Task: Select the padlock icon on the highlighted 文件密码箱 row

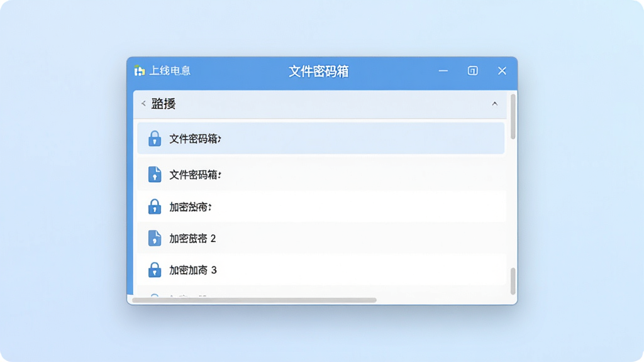Action: click(x=155, y=138)
